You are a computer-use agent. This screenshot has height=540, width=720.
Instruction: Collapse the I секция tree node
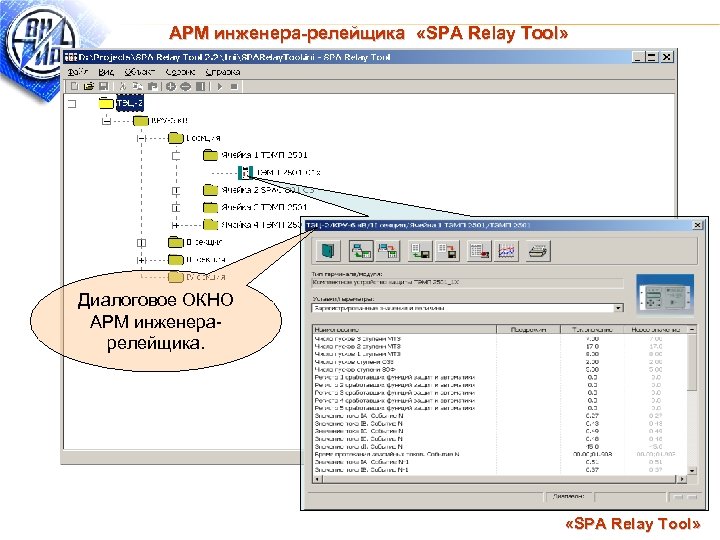(x=141, y=138)
